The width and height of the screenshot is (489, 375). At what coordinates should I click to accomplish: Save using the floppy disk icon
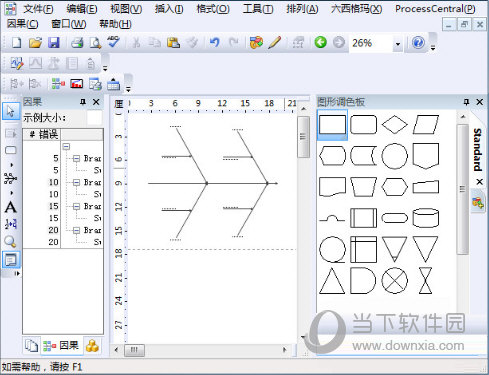tap(54, 43)
